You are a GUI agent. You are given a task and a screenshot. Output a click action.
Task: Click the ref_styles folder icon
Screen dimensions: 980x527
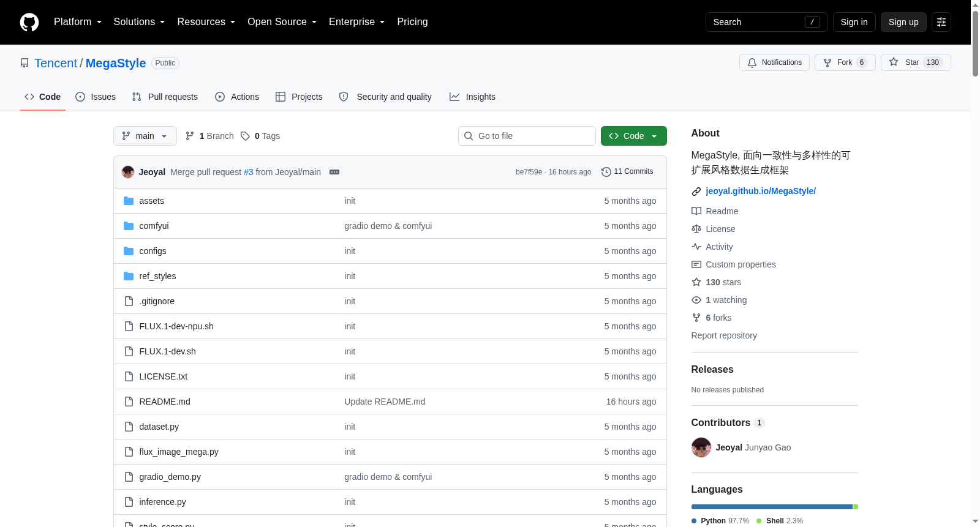click(x=129, y=276)
